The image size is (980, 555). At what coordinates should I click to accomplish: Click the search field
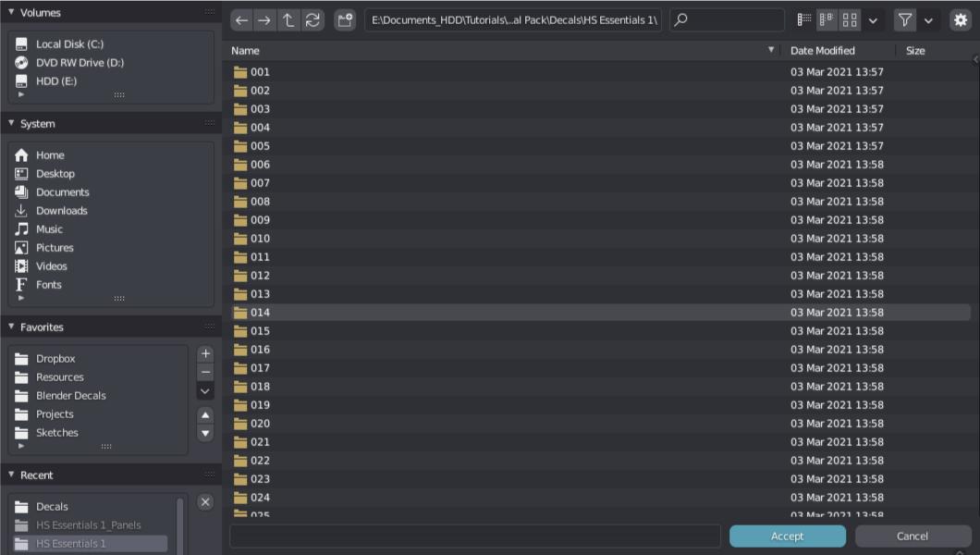pos(727,20)
